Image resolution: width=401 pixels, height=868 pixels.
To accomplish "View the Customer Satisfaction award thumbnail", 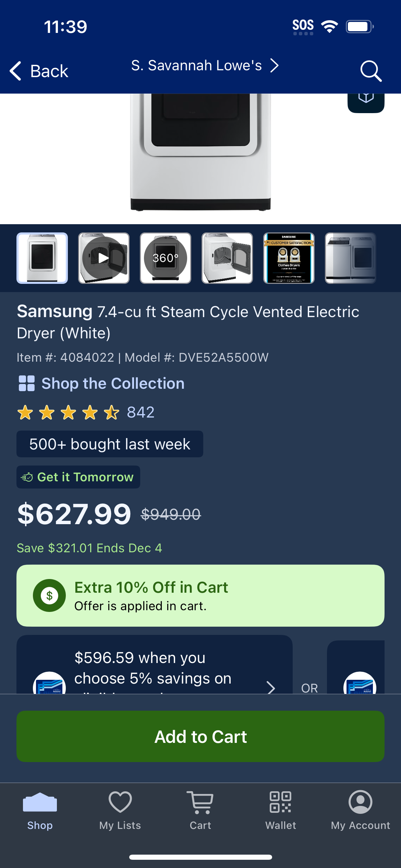I will tap(289, 258).
